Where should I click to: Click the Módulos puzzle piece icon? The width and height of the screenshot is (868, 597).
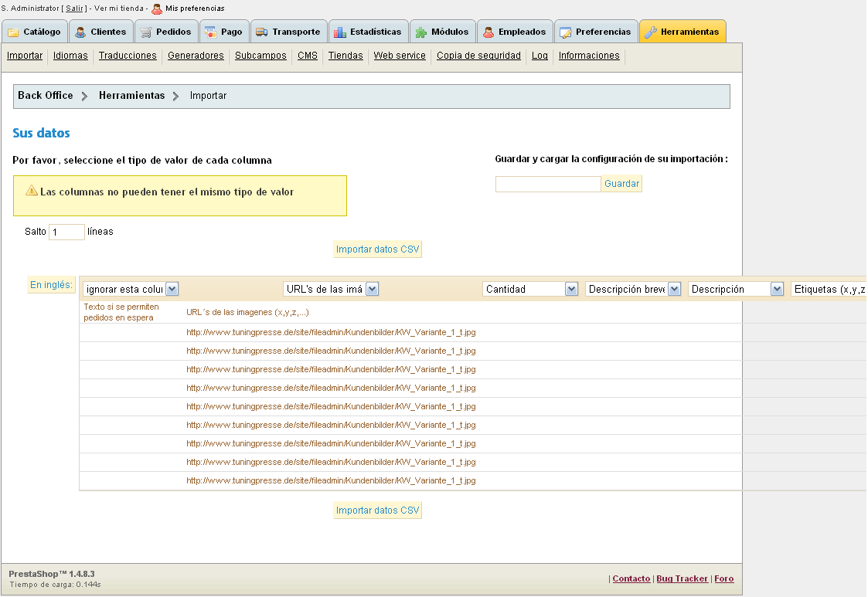tap(421, 32)
